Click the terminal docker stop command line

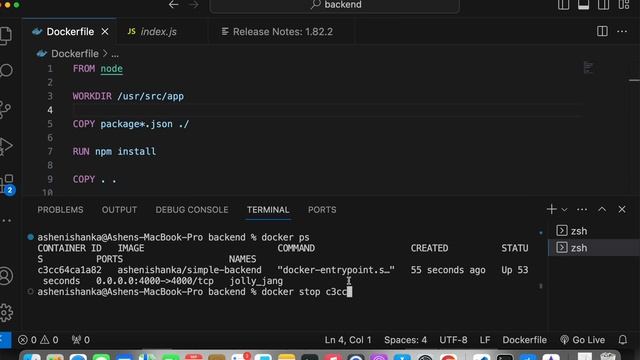pos(194,292)
